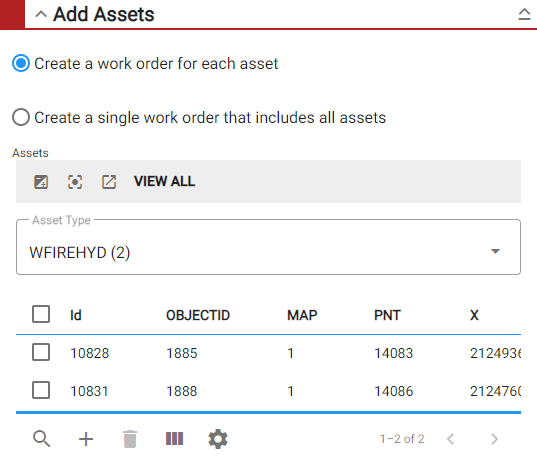Click the add selected map assets icon
Image resolution: width=537 pixels, height=472 pixels.
[41, 182]
